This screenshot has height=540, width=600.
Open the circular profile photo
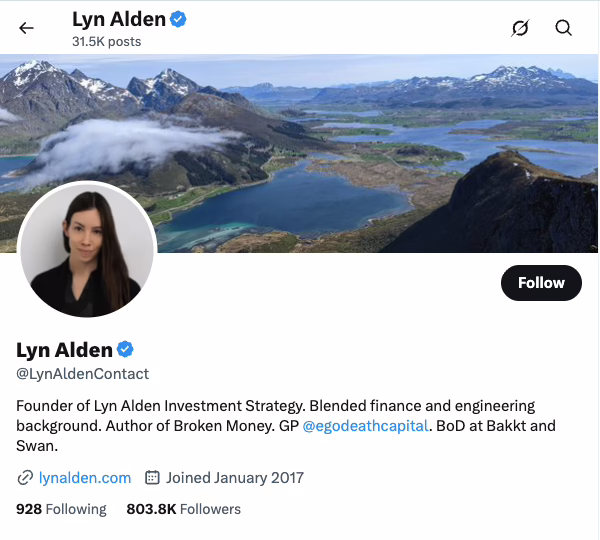click(87, 249)
